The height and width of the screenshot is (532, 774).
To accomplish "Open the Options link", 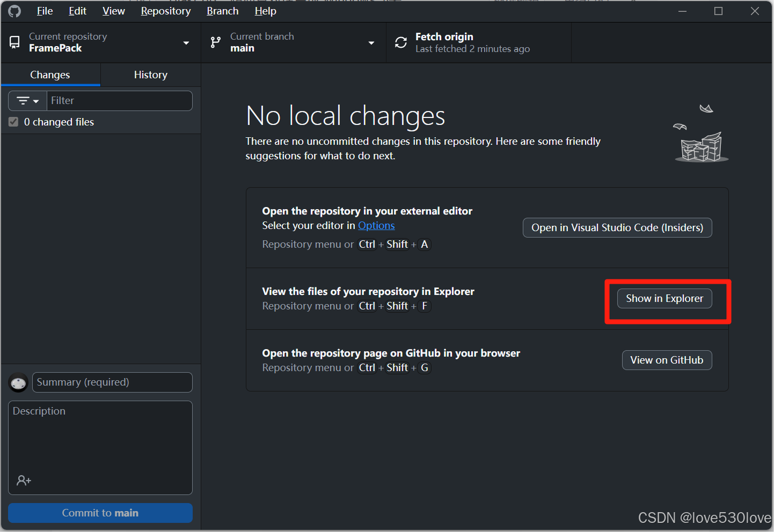I will (376, 225).
